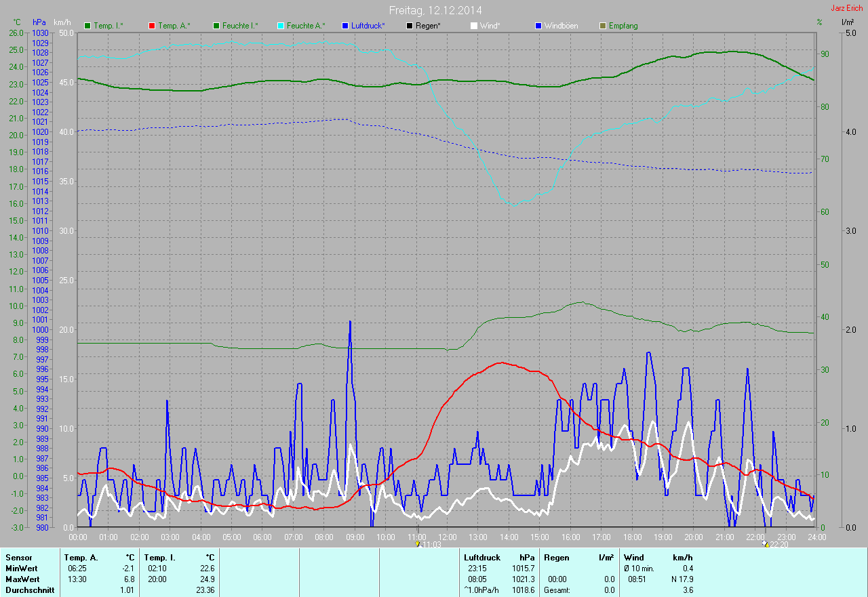Select the Sensor header in the stats table
Screen dimensions: 868x597
coord(18,558)
